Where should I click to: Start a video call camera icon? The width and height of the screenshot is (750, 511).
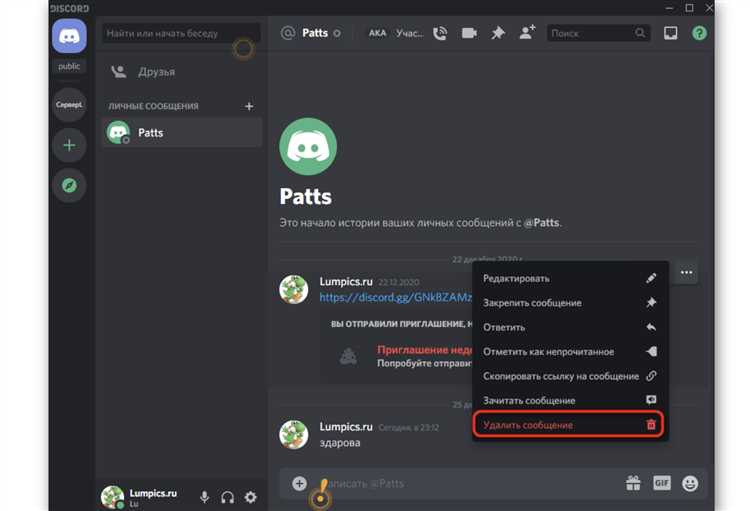pos(469,33)
